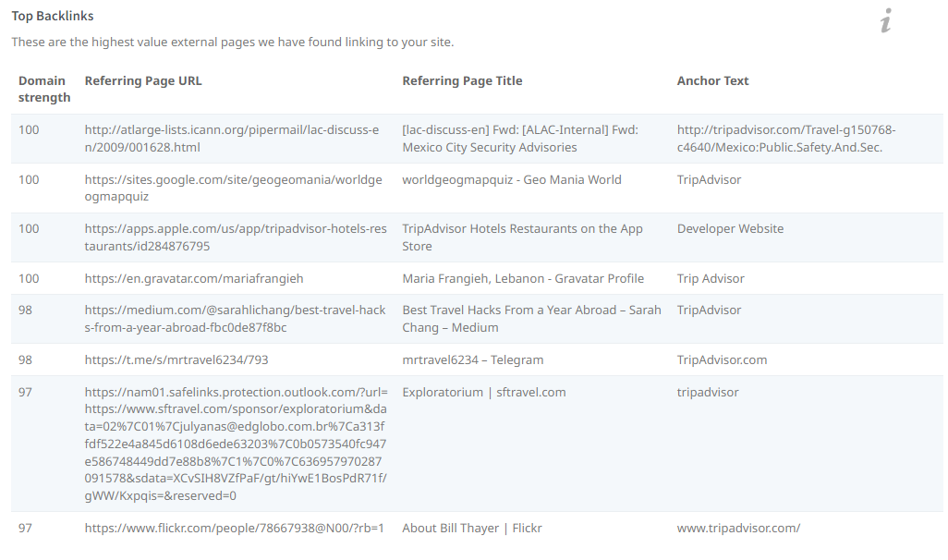
Task: Click domain strength 97 in Flickr row
Action: tap(25, 528)
